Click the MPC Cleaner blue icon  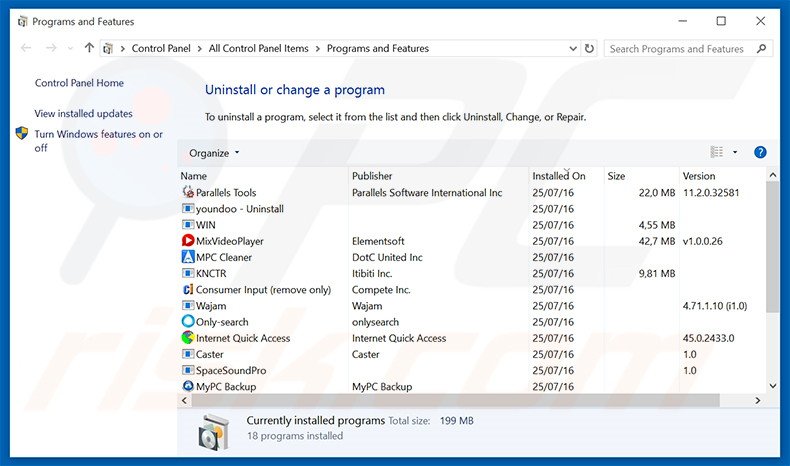tap(188, 256)
